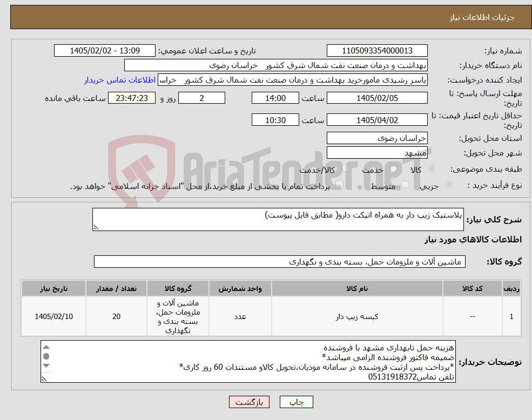The height and width of the screenshot is (420, 532).
Task: Click the remaining time field 23:47:23
Action: click(132, 98)
